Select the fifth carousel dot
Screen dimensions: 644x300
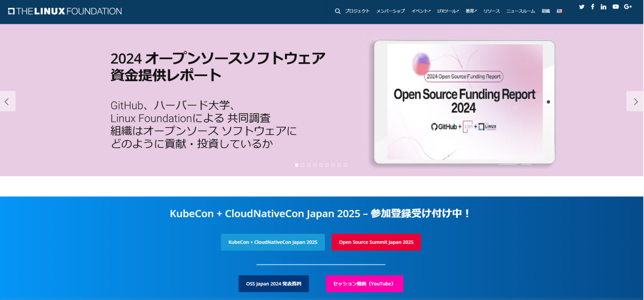[321, 165]
